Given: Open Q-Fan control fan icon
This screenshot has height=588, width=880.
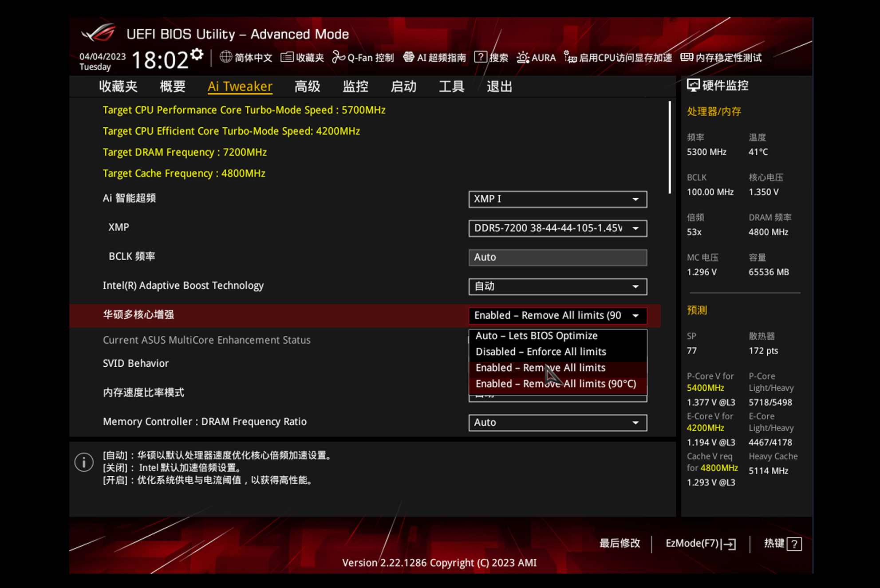Looking at the screenshot, I should point(339,57).
